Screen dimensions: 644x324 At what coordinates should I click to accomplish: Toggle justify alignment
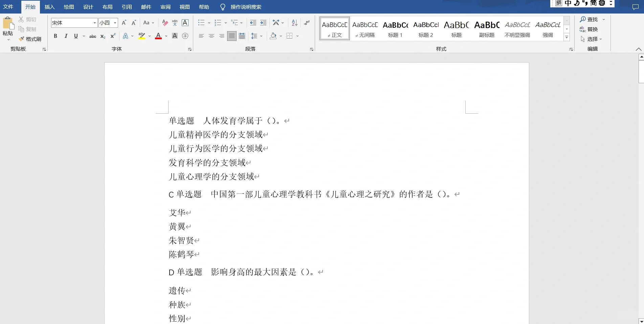point(232,36)
